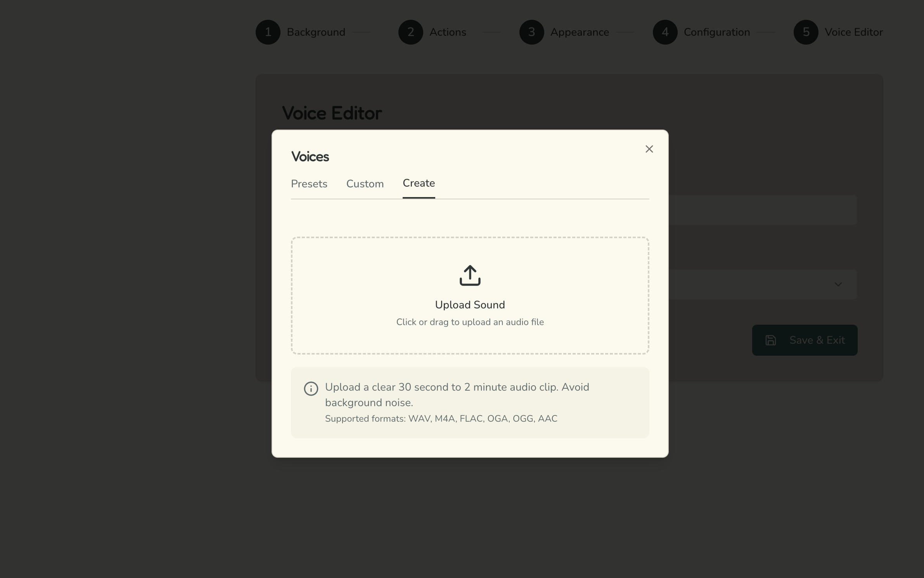Click the upload arrow icon
Screen dimensions: 924x578
(x=470, y=275)
